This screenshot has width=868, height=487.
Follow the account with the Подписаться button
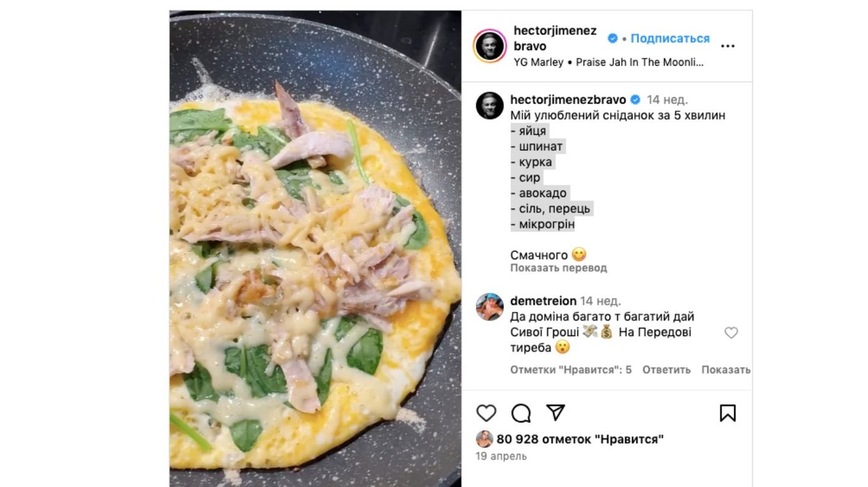click(x=670, y=38)
